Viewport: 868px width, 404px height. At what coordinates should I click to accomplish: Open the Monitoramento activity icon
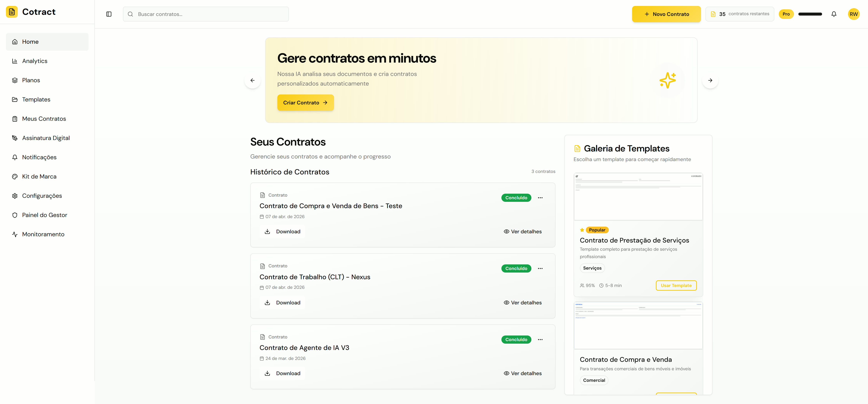coord(15,234)
